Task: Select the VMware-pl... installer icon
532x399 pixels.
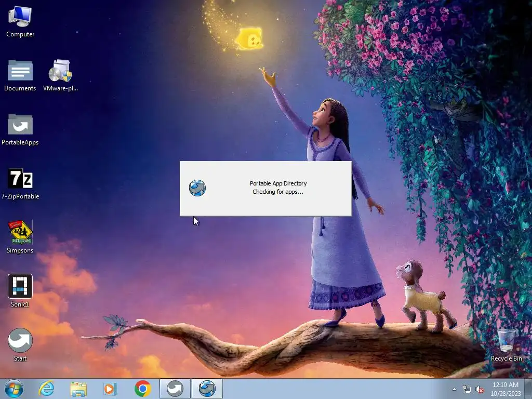Action: tap(60, 75)
